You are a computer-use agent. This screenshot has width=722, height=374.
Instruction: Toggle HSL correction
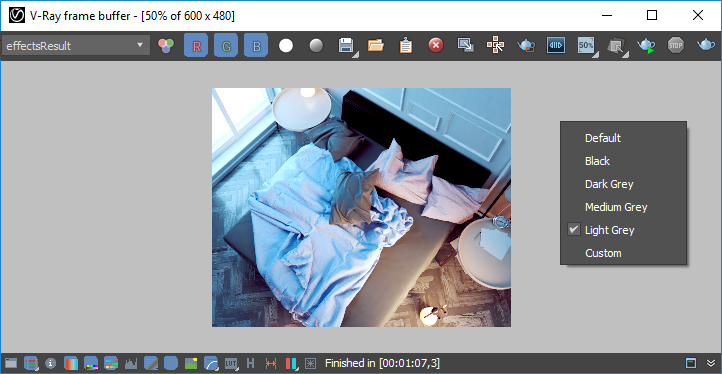tap(91, 363)
